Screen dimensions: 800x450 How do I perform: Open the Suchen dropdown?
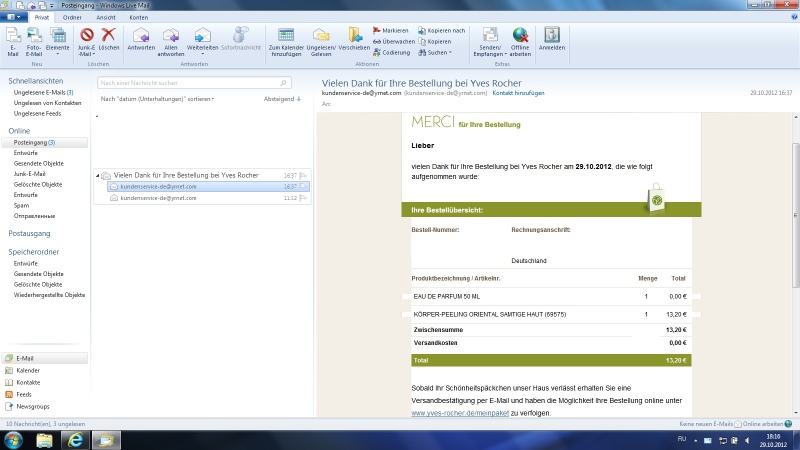[435, 52]
